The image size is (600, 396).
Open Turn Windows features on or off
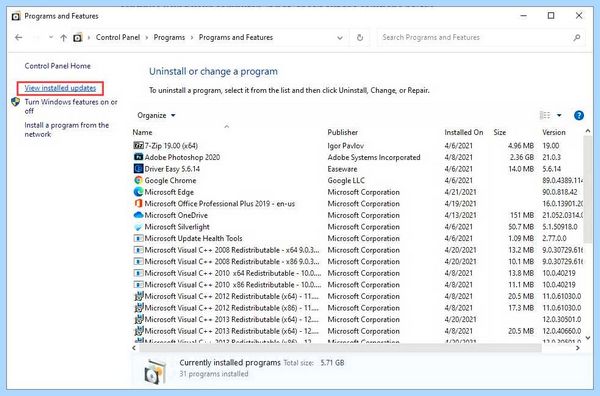coord(71,106)
